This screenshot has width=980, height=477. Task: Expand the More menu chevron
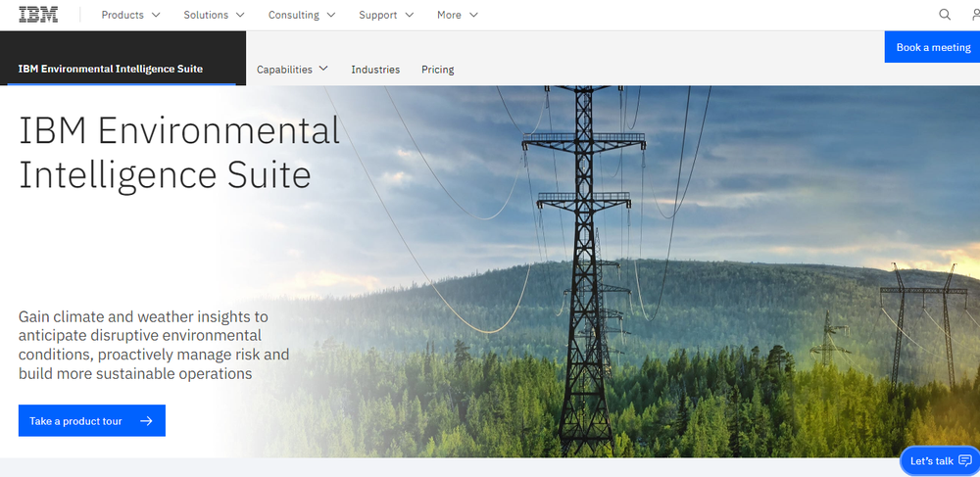tap(473, 15)
